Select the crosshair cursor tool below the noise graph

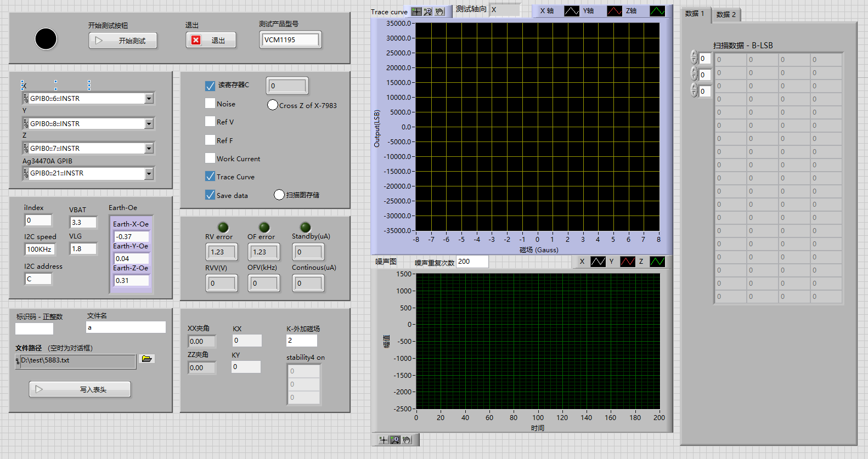coord(384,440)
